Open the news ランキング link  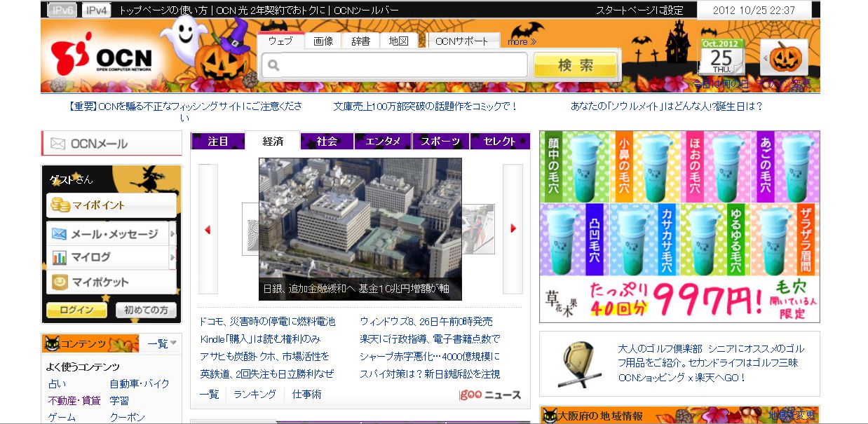coord(255,395)
